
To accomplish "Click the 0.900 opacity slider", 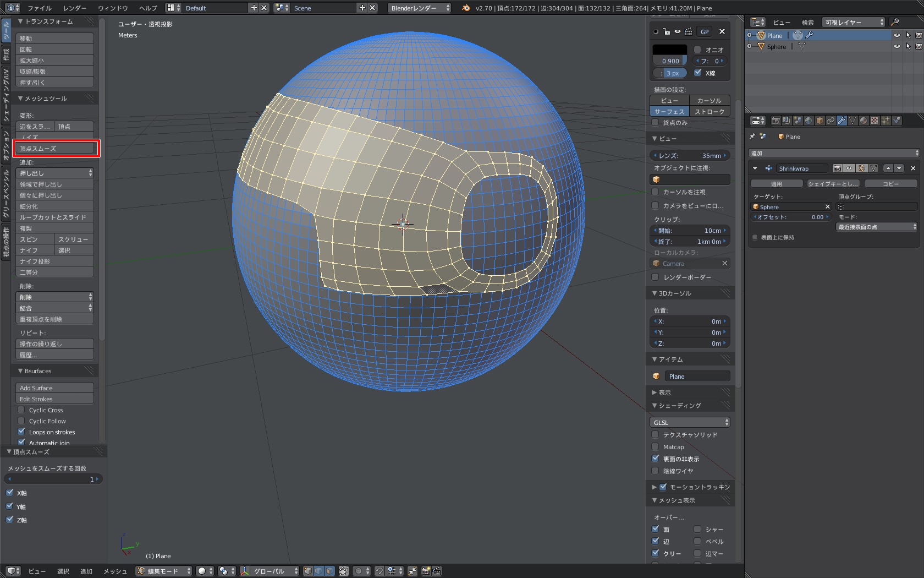I will click(670, 61).
